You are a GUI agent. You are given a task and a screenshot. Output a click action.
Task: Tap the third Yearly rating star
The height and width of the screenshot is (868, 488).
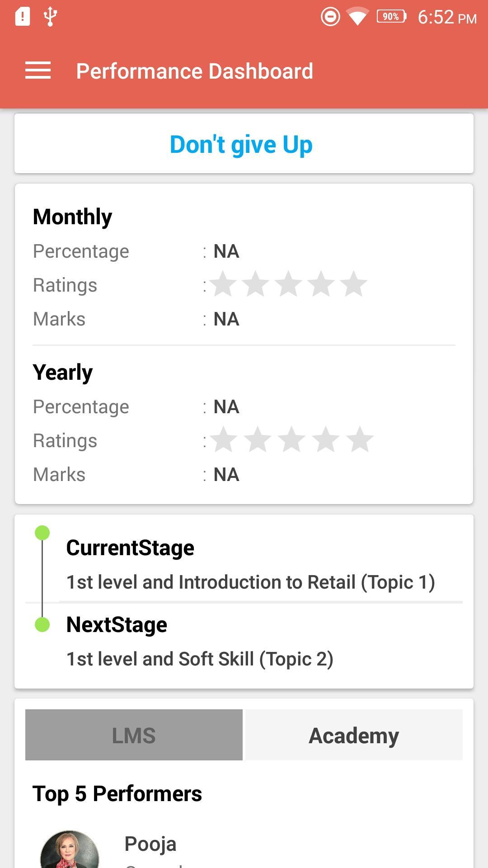tap(291, 440)
